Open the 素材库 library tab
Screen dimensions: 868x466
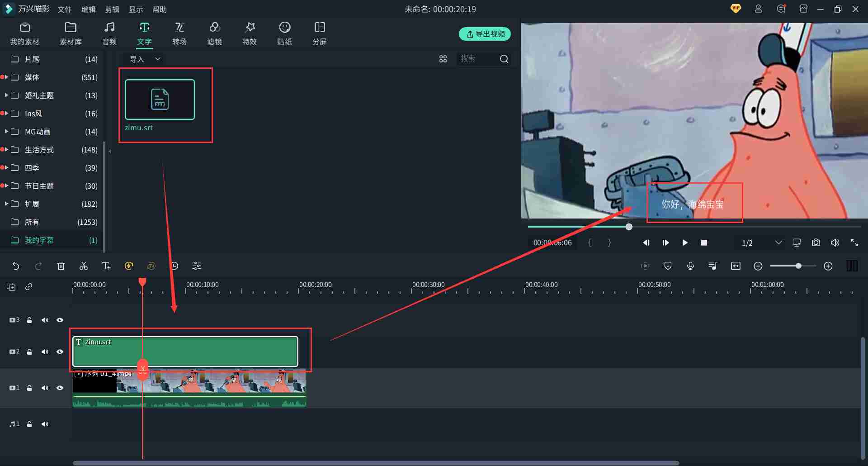[71, 34]
